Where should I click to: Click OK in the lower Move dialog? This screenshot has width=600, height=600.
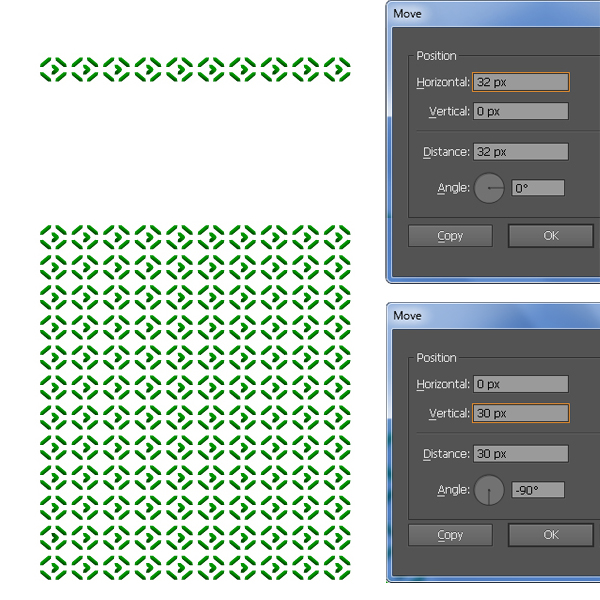(x=551, y=535)
